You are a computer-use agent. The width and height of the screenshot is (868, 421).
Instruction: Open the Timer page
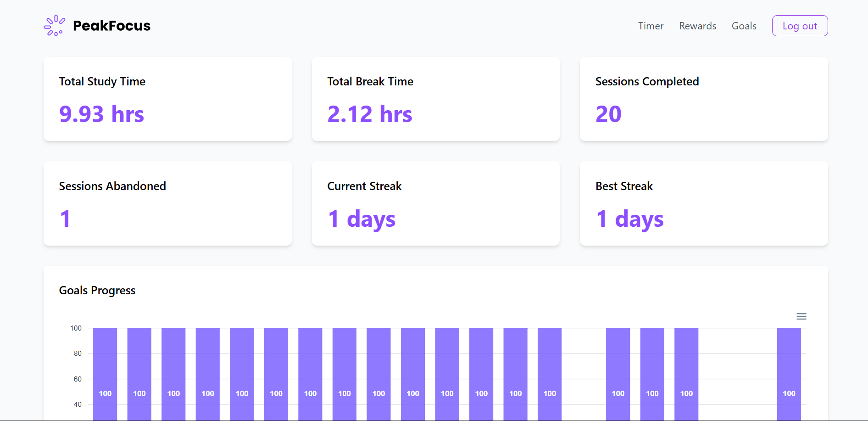click(650, 26)
